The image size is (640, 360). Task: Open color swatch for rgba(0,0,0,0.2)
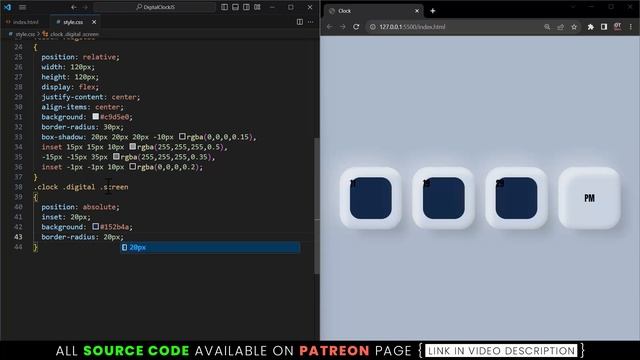pyautogui.click(x=133, y=167)
